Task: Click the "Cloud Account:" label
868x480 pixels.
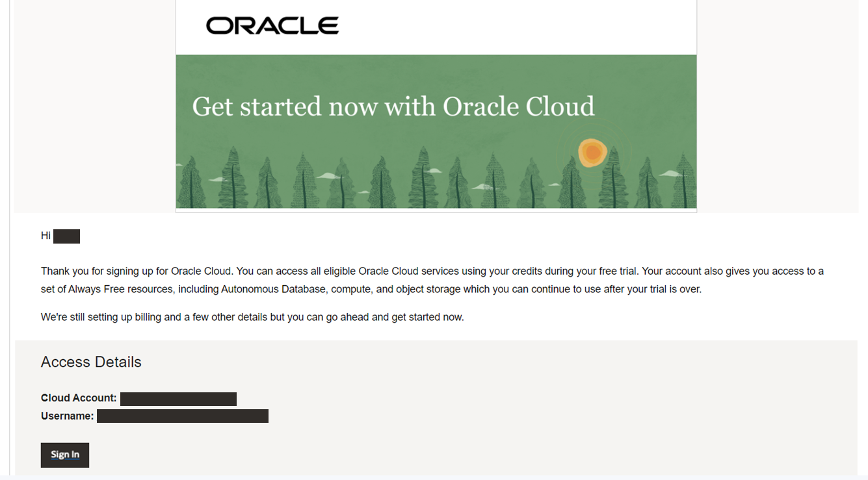Action: tap(79, 398)
